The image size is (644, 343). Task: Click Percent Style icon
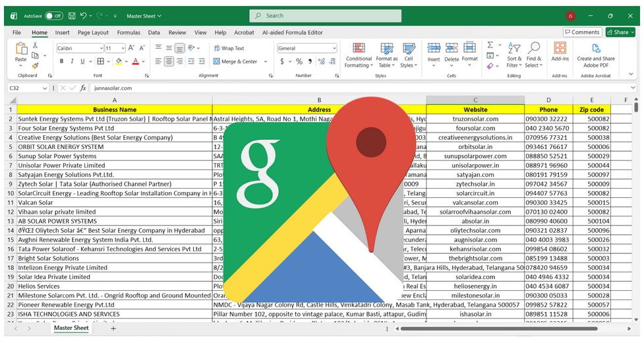(x=299, y=61)
